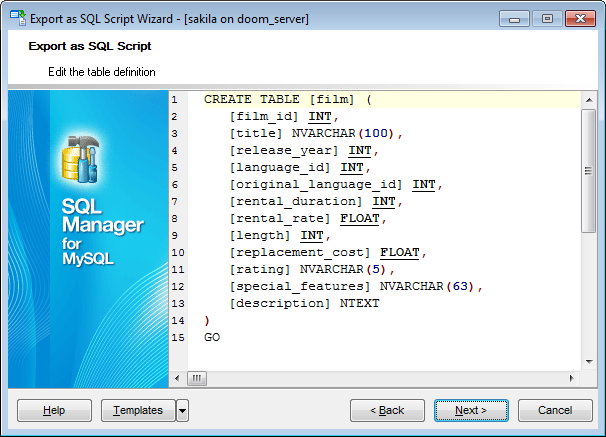Click the wizard window title bar icon
Screen dimensions: 606x437
point(17,19)
